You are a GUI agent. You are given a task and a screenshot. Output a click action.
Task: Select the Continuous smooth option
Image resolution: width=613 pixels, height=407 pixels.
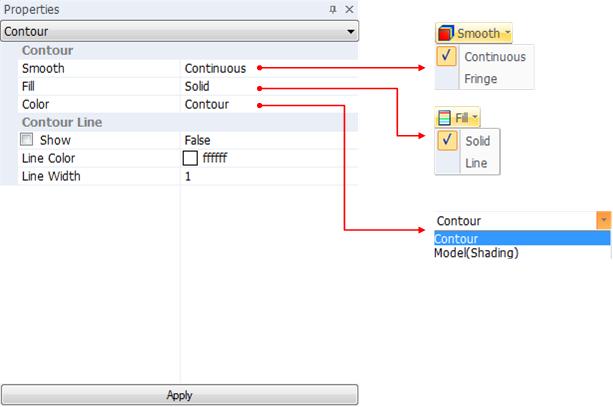494,58
